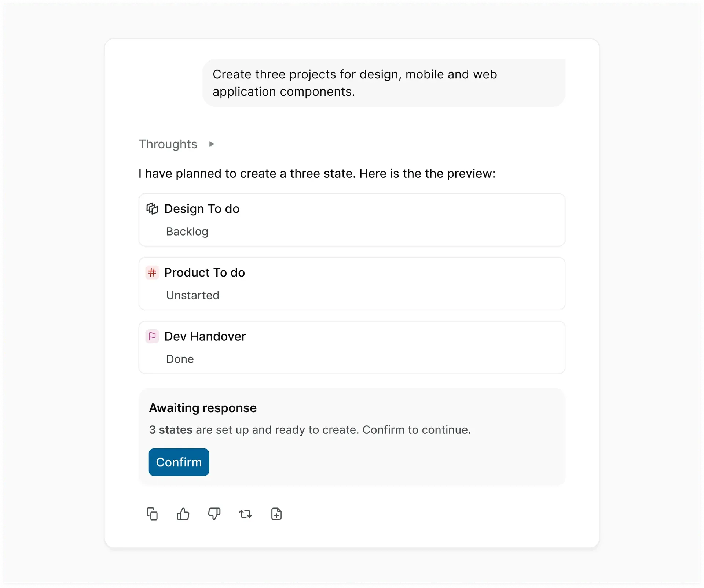
Task: Copy the assistant response
Action: tap(152, 514)
